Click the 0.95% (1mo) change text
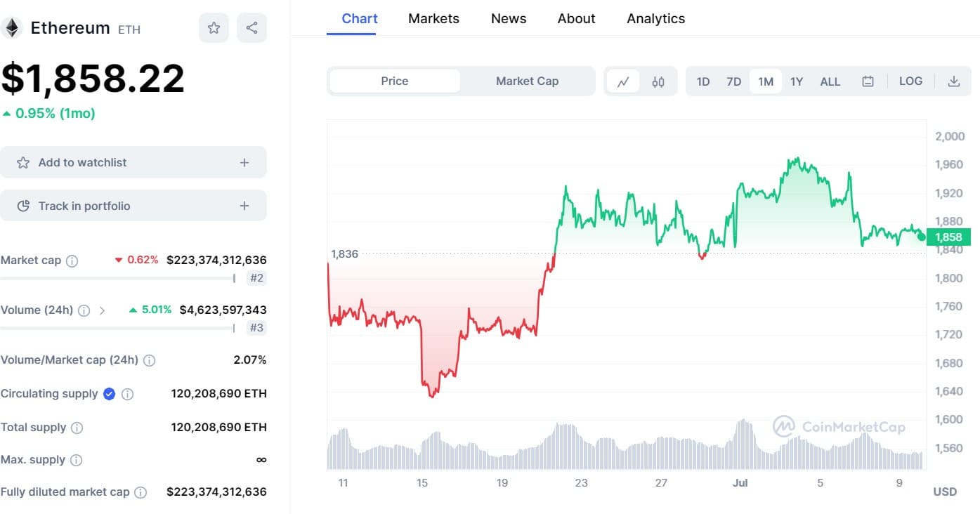This screenshot has width=980, height=514. [55, 114]
